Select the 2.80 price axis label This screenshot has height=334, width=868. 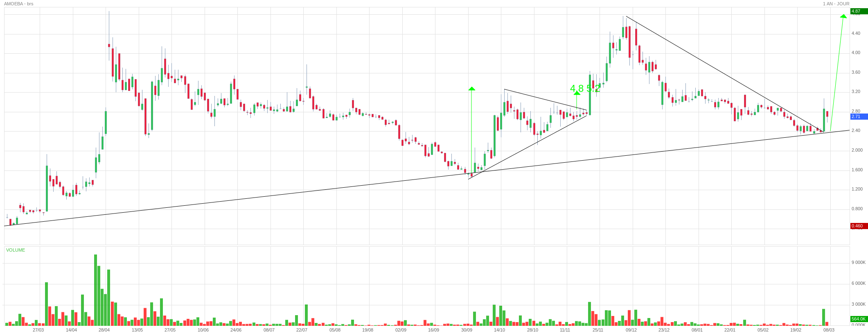tap(856, 111)
